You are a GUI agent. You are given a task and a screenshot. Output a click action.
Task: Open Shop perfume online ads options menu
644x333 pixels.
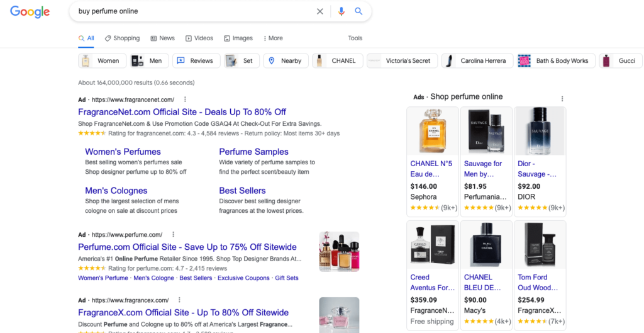pyautogui.click(x=562, y=99)
